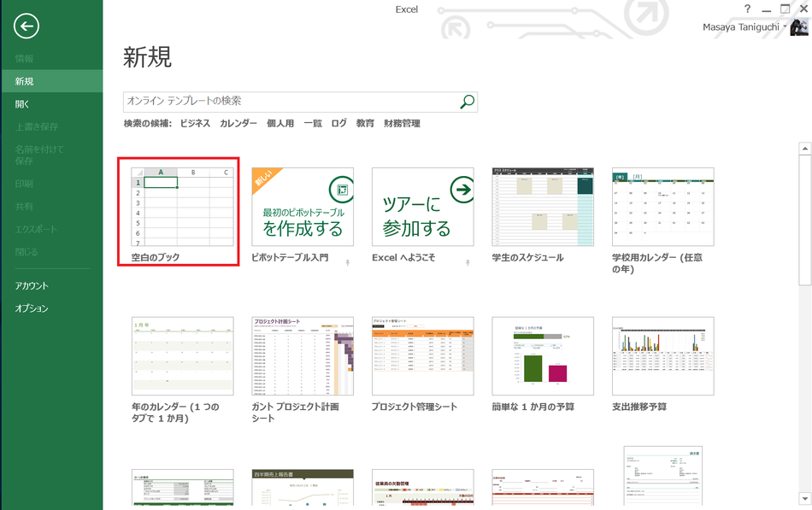Click the scrollbar up arrow

[805, 149]
